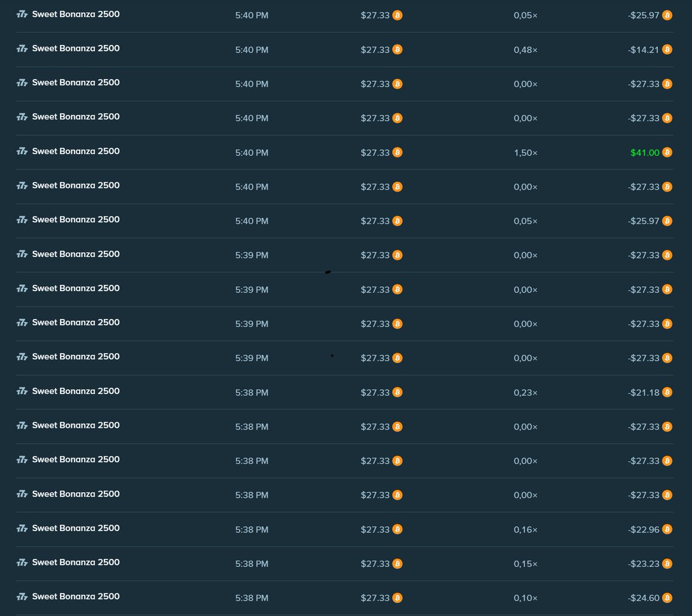
Task: Click the slot icon in the 0,16× row
Action: 22,529
